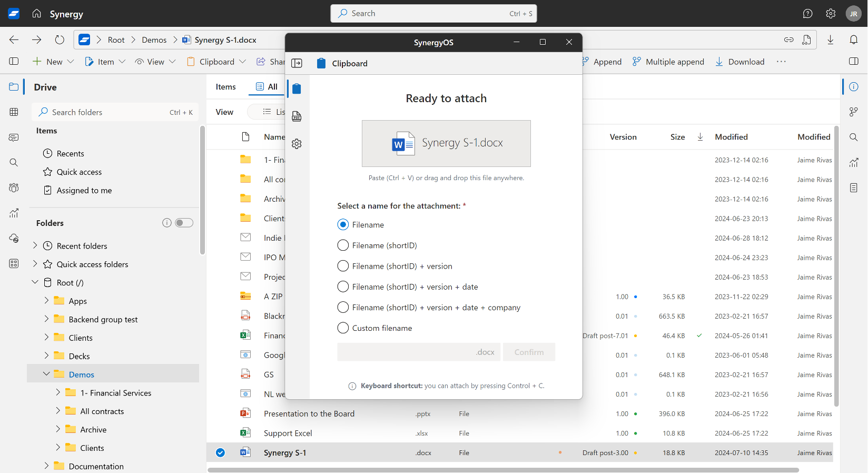Collapse the Root (/) tree node
This screenshot has height=473, width=868.
click(x=35, y=282)
